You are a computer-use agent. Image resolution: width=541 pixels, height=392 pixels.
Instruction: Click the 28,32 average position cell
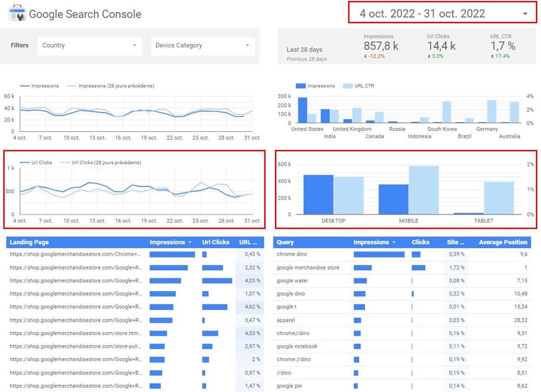pos(520,320)
